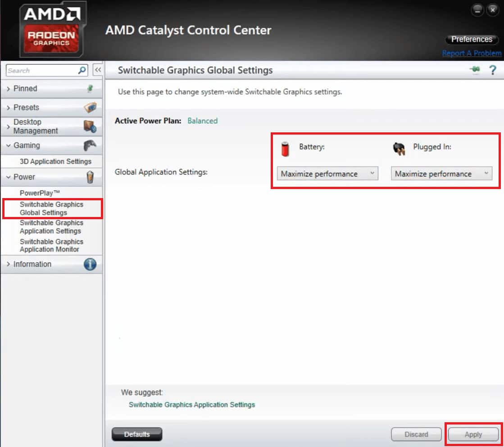This screenshot has height=447, width=504.
Task: Collapse the sidebar with the double-arrow button
Action: point(98,70)
